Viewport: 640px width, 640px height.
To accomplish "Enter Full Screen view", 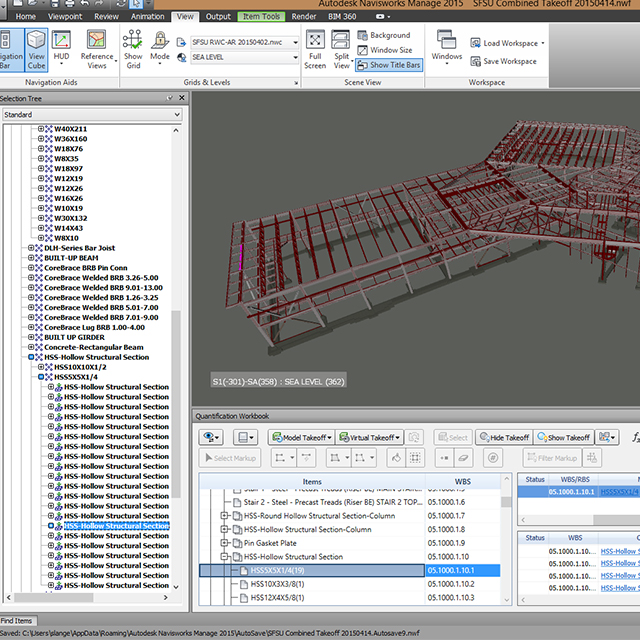I will [x=315, y=50].
